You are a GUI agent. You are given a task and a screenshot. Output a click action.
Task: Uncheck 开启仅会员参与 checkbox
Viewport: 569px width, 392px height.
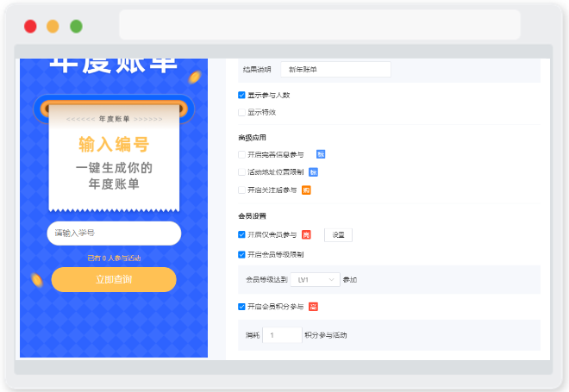241,234
